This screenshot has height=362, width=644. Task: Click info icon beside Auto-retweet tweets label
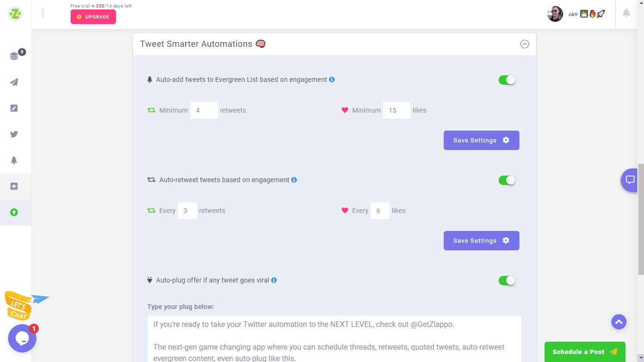click(294, 180)
